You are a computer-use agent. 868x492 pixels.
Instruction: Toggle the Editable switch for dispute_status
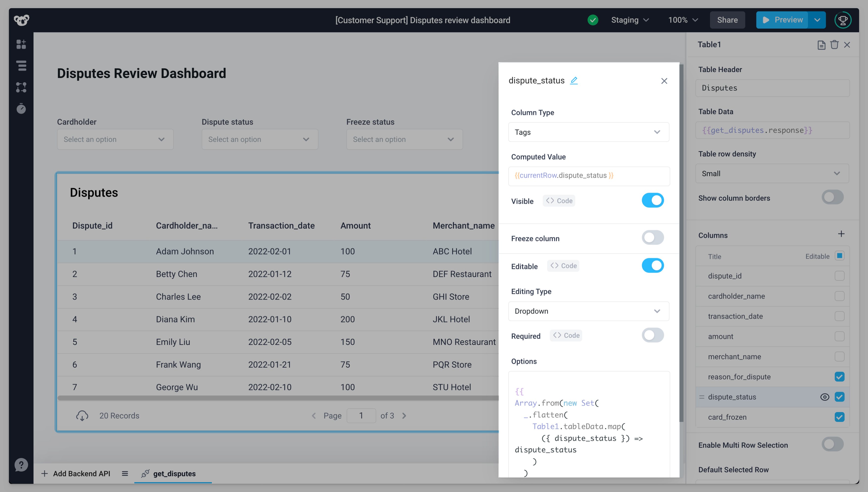click(x=653, y=265)
